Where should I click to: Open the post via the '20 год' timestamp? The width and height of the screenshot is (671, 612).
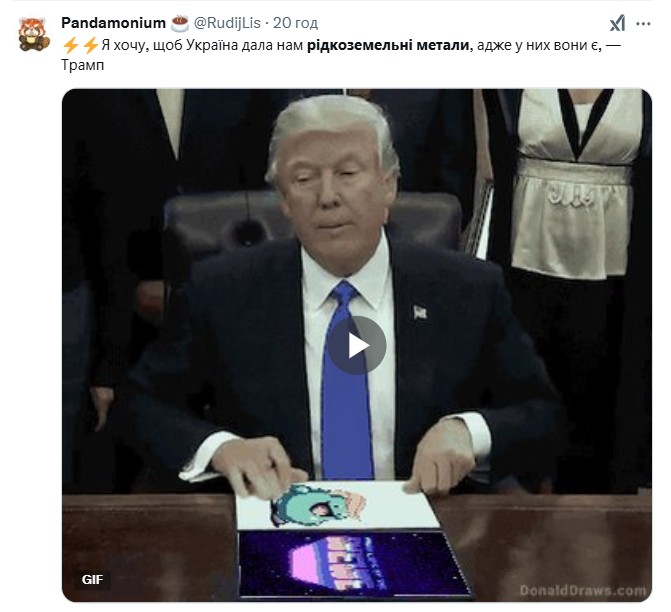pos(295,23)
